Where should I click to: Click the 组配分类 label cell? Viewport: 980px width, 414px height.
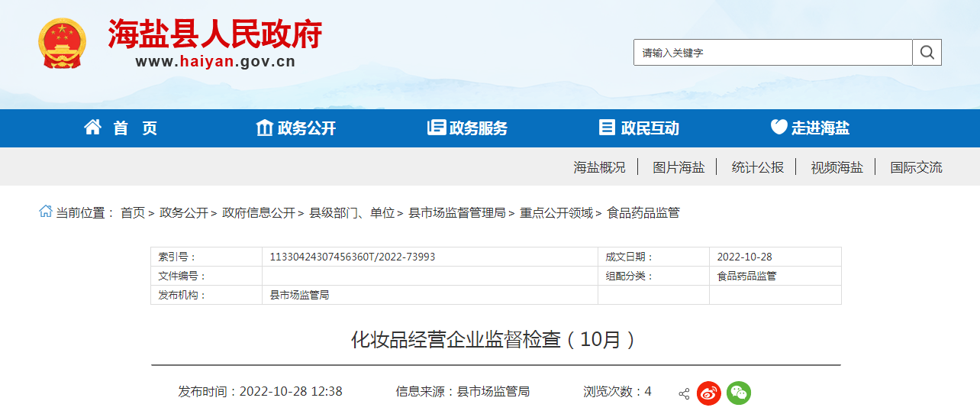click(x=653, y=276)
